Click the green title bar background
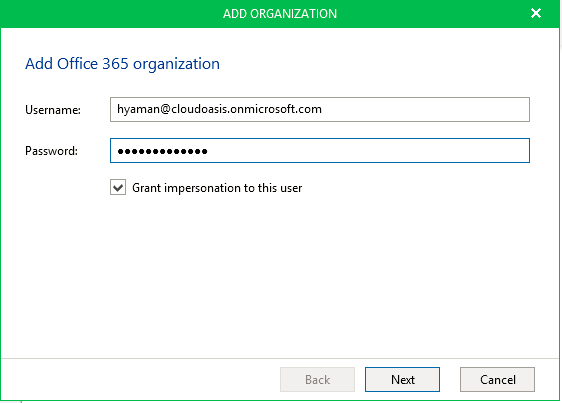This screenshot has height=403, width=562. [108, 14]
